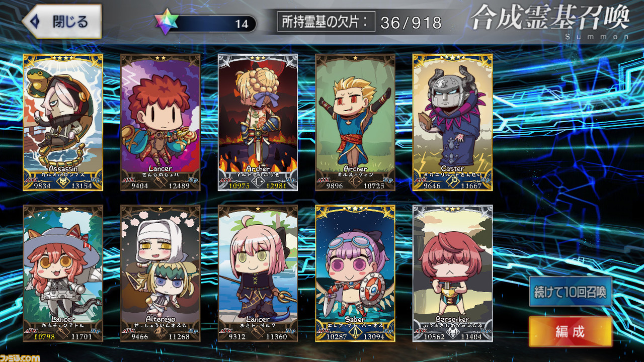Select the Caster servant card

click(453, 123)
